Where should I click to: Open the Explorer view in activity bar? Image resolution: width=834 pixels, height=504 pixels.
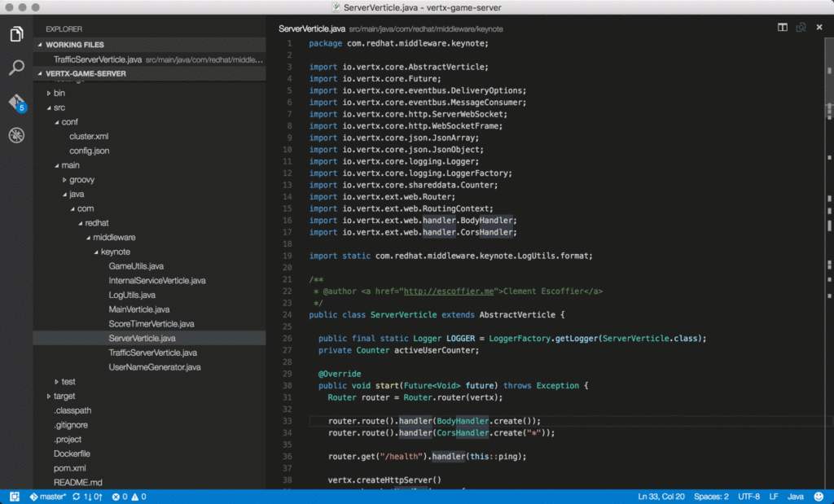16,34
